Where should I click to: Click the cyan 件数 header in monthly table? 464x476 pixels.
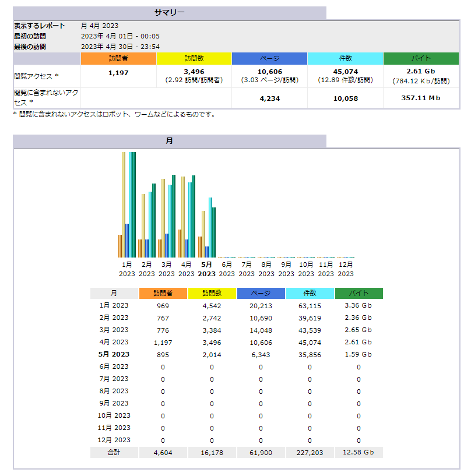pyautogui.click(x=310, y=293)
